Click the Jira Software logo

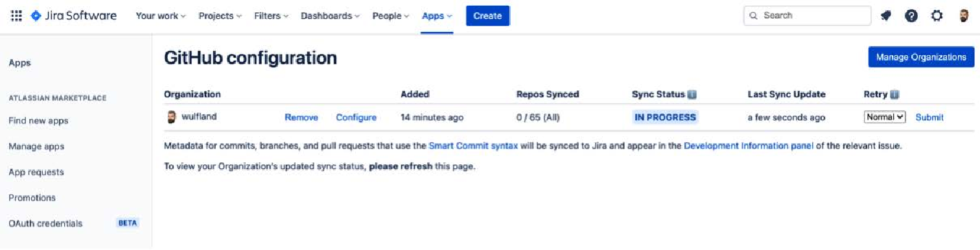[x=74, y=16]
